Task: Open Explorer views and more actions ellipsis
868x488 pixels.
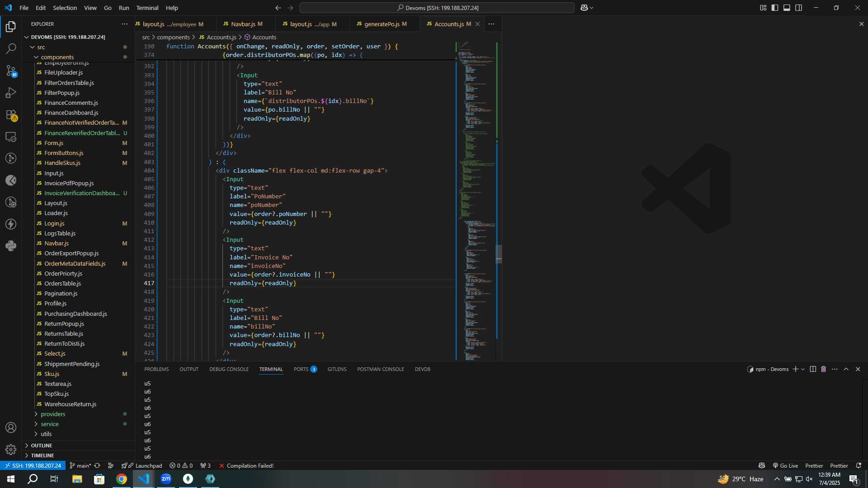Action: pos(125,24)
